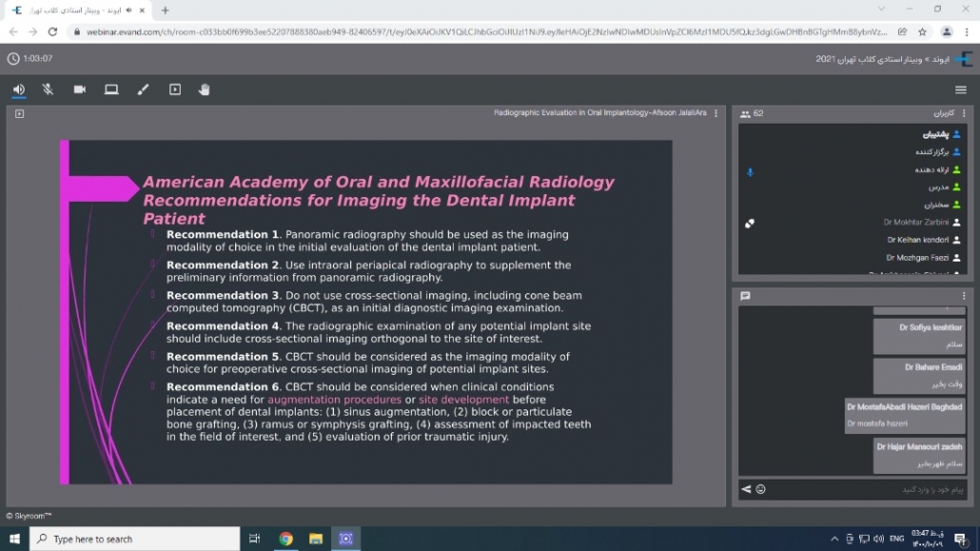Screen dimensions: 980x551
Task: Open the purple recorder app on the taskbar
Action: click(345, 539)
